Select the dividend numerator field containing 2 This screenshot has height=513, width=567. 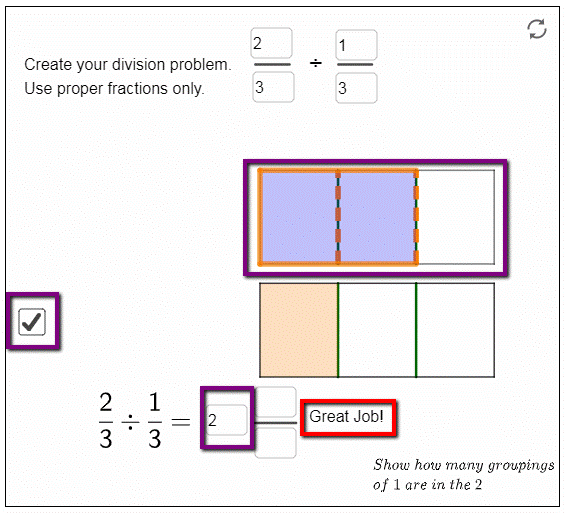[272, 43]
